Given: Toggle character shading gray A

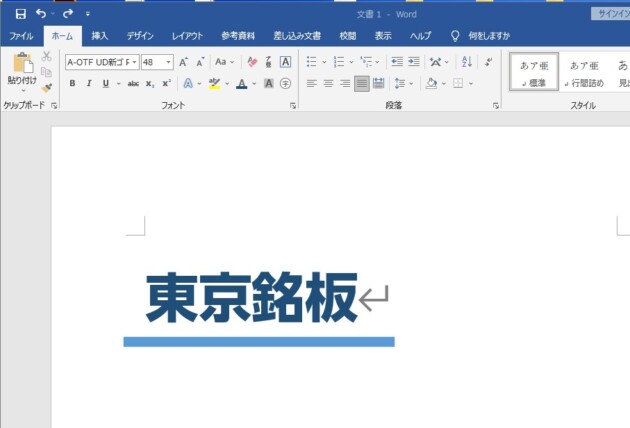Looking at the screenshot, I should pos(268,83).
